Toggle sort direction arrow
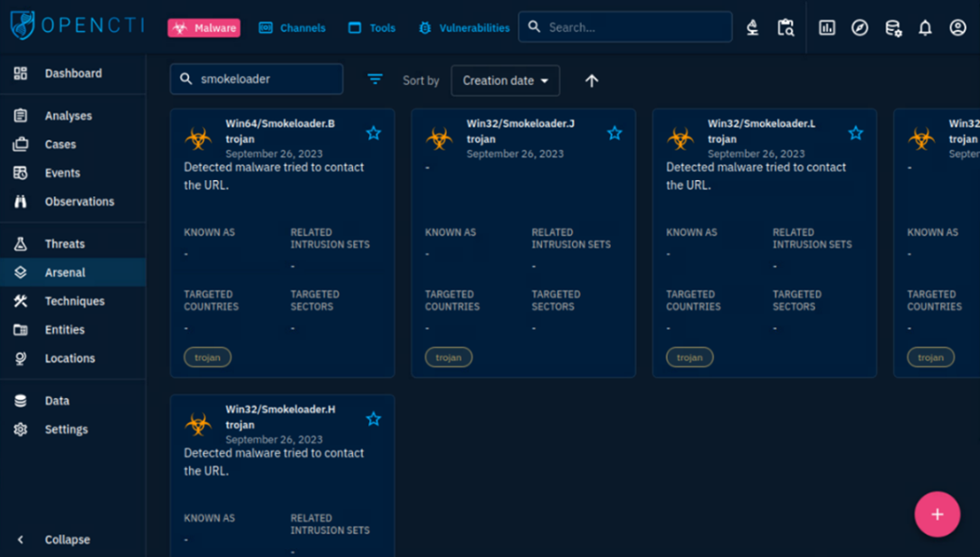This screenshot has height=557, width=980. click(592, 80)
